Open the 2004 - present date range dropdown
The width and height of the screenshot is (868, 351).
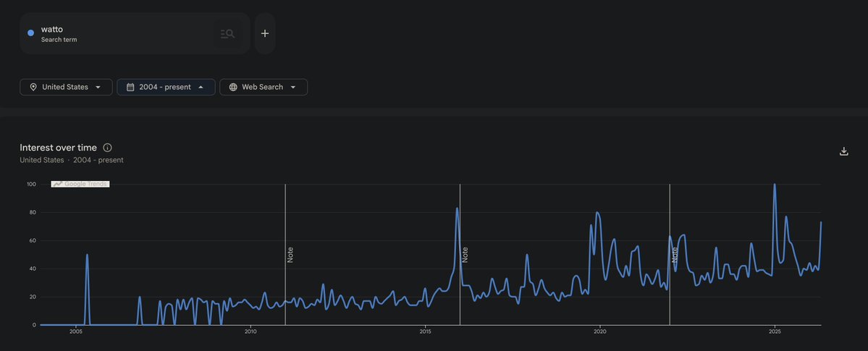tap(166, 87)
